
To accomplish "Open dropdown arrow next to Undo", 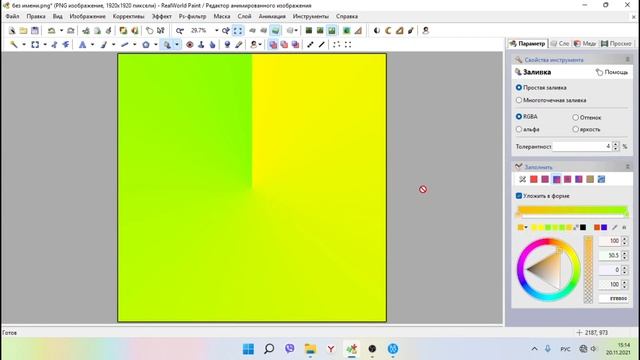I will [61, 31].
